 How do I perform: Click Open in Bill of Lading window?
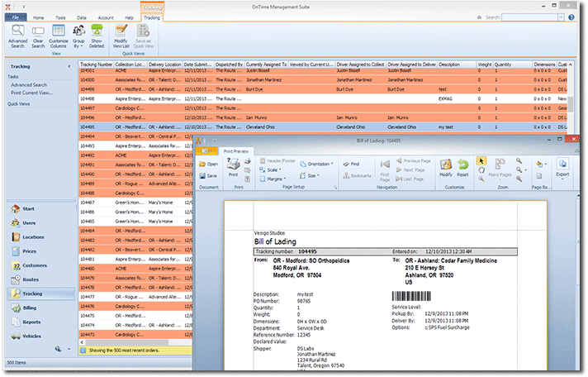pos(208,165)
